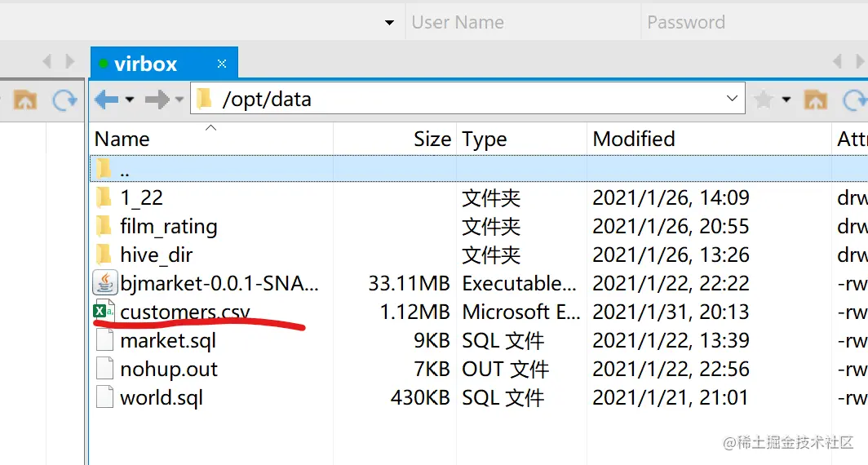Open the forward history dropdown arrow

179,100
